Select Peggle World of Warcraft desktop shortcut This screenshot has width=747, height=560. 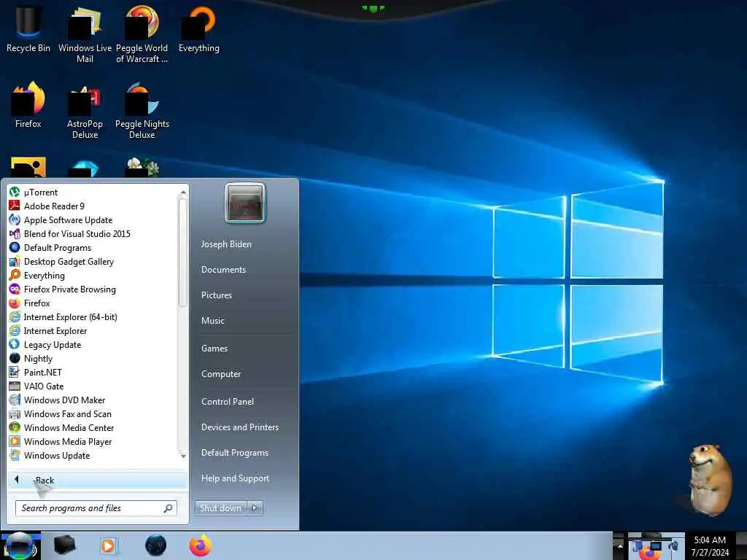(x=142, y=34)
